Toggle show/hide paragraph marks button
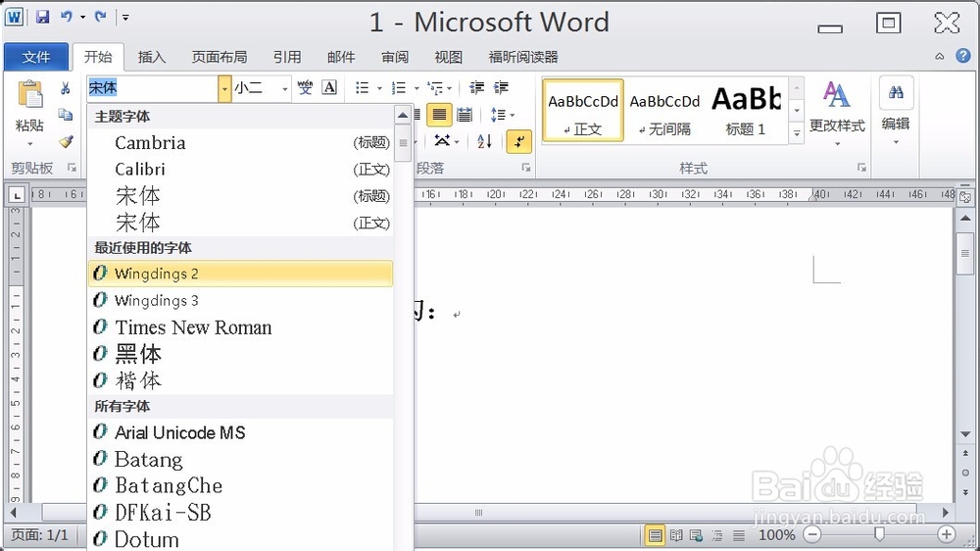This screenshot has width=980, height=551. click(x=519, y=141)
